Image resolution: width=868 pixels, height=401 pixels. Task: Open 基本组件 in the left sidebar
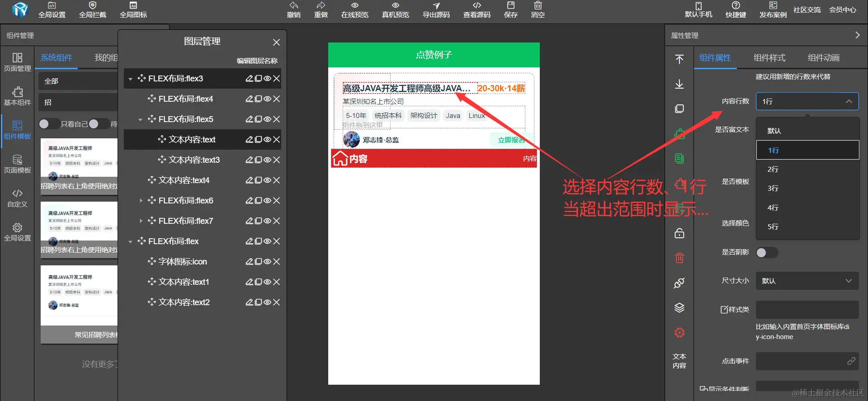point(17,96)
